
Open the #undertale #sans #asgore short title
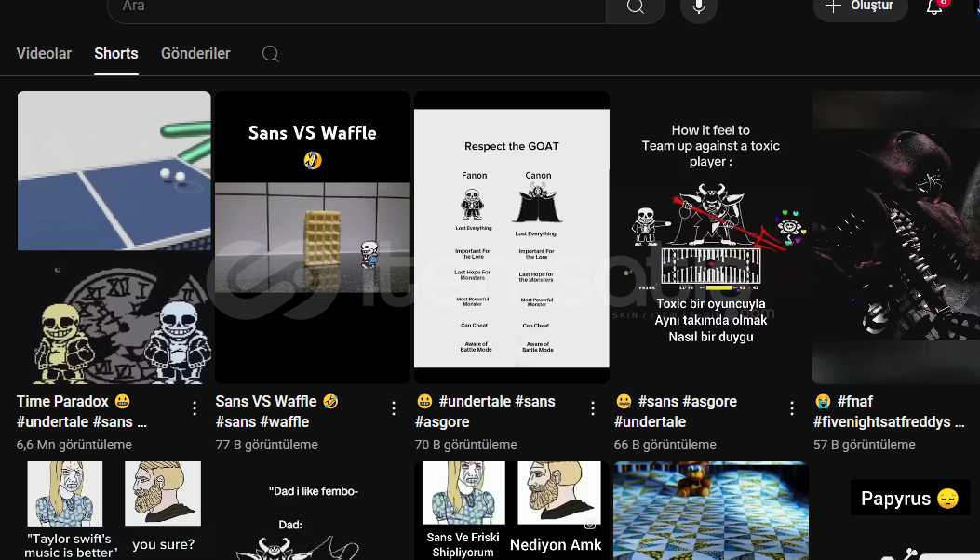pyautogui.click(x=485, y=411)
